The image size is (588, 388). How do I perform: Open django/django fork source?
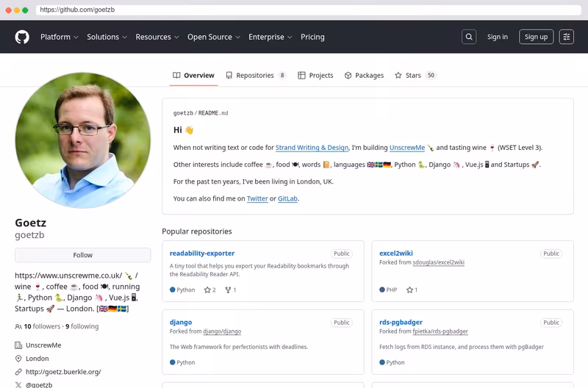pyautogui.click(x=222, y=331)
